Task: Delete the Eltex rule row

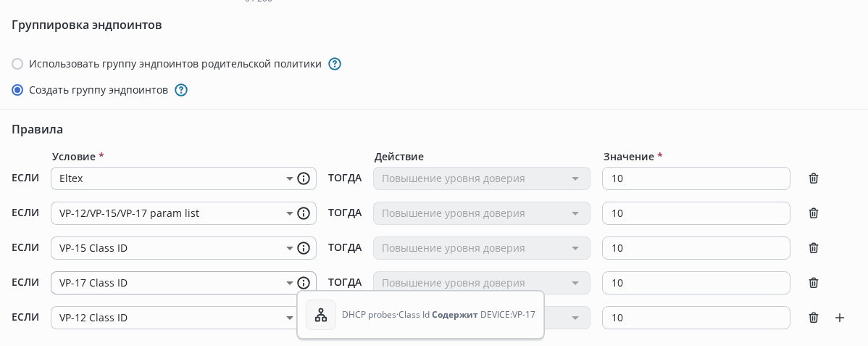Action: coord(814,178)
